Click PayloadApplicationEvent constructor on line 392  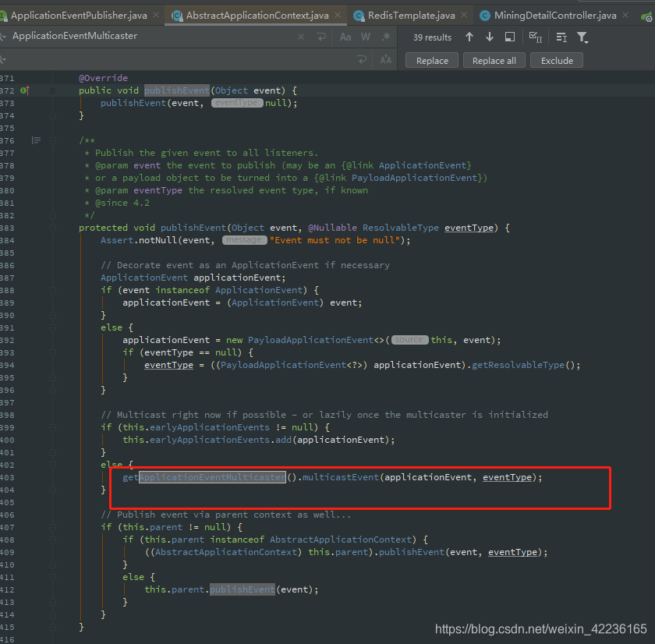[310, 341]
